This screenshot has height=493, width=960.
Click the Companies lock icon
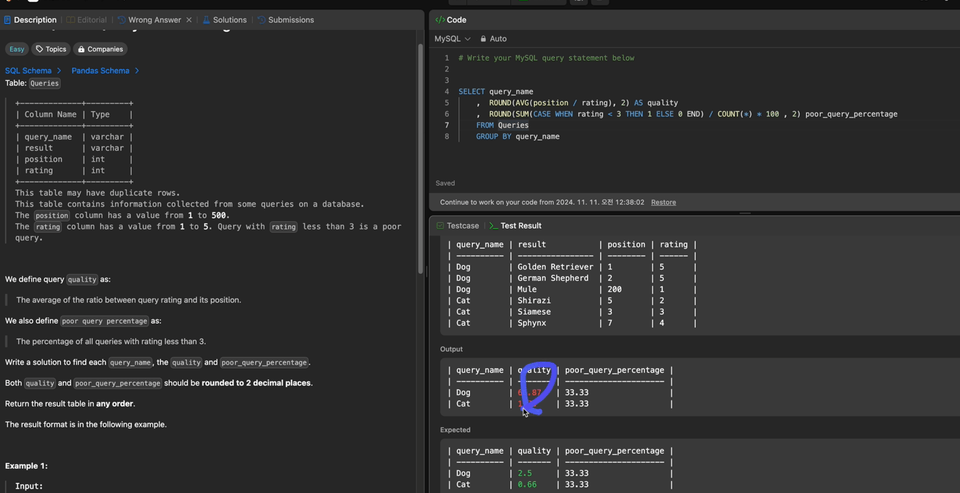pos(81,49)
